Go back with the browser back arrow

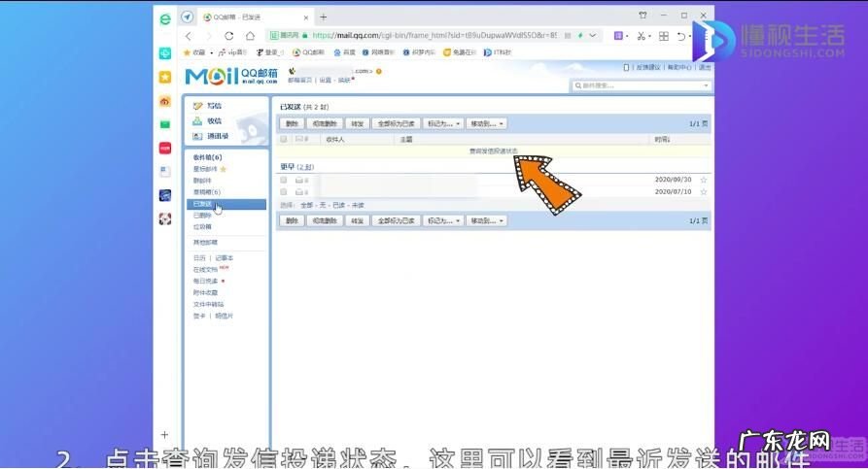tap(189, 36)
